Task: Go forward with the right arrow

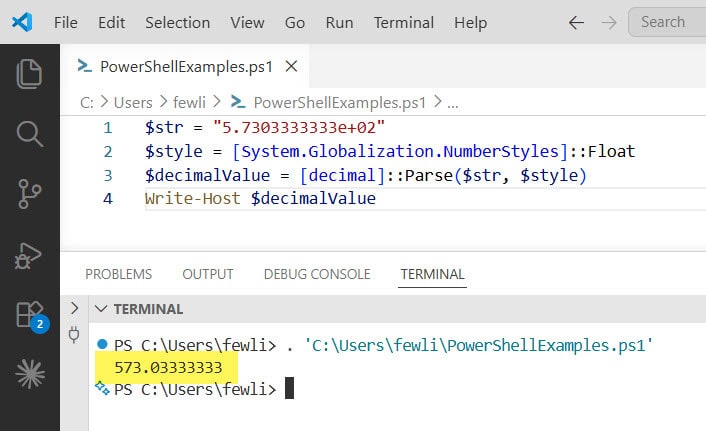Action: pos(609,23)
